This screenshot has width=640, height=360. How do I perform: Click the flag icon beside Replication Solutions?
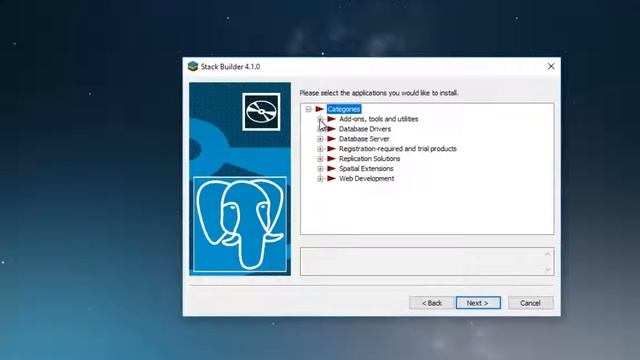coord(331,159)
